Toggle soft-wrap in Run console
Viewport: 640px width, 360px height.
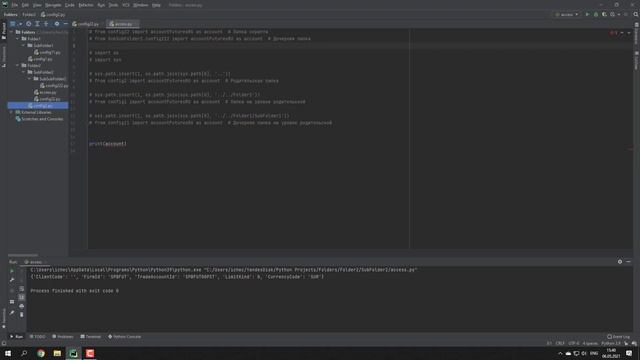(x=22, y=289)
